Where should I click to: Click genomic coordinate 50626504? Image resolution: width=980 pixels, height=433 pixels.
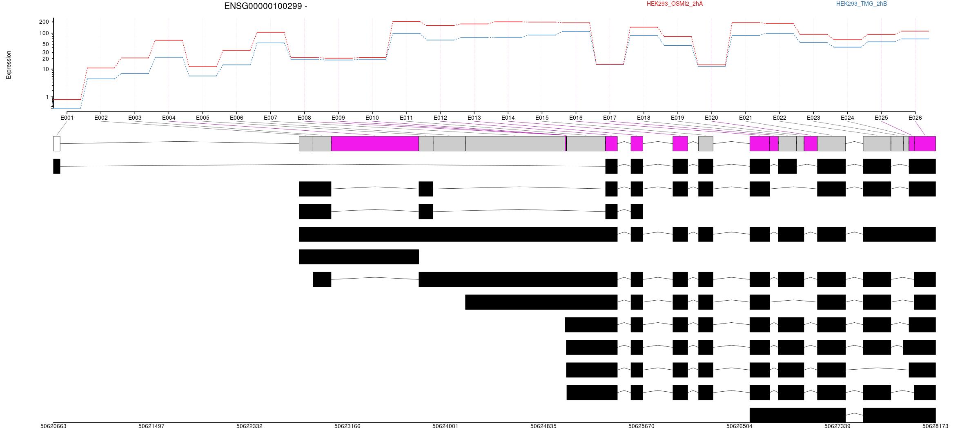coord(739,426)
